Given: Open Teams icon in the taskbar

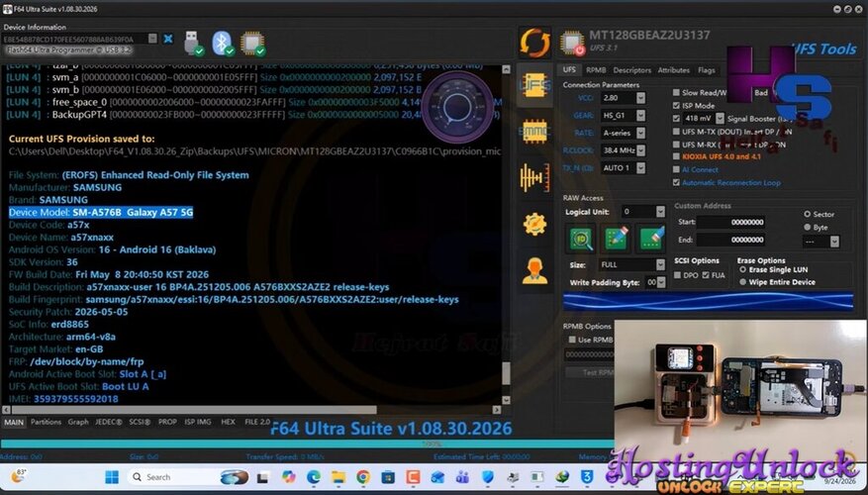Looking at the screenshot, I should point(463,477).
